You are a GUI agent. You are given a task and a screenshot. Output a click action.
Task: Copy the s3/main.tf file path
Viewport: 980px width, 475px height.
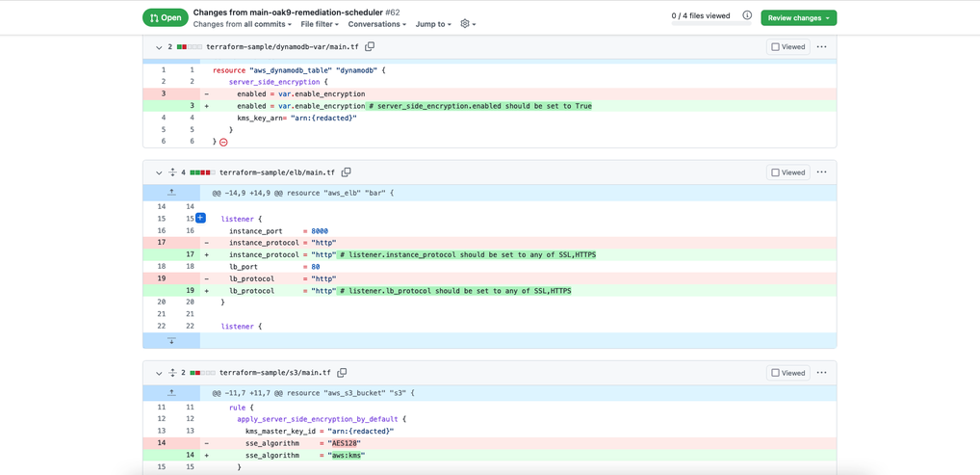coord(342,373)
